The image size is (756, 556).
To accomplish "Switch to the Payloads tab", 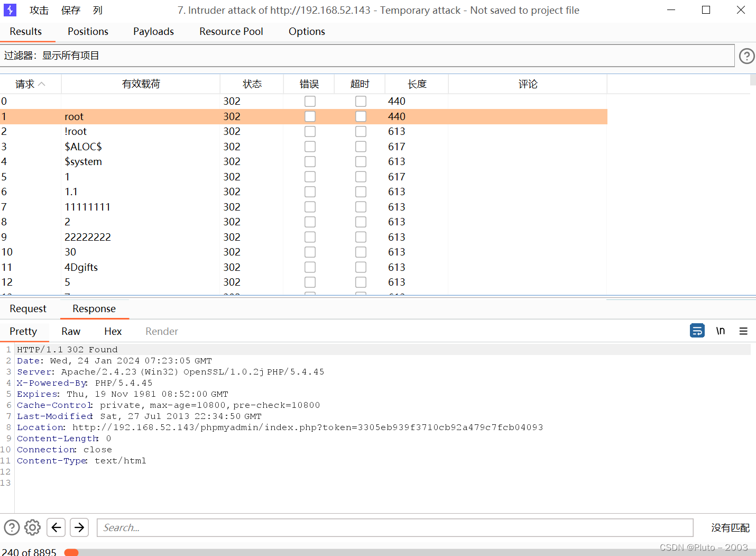I will point(153,32).
